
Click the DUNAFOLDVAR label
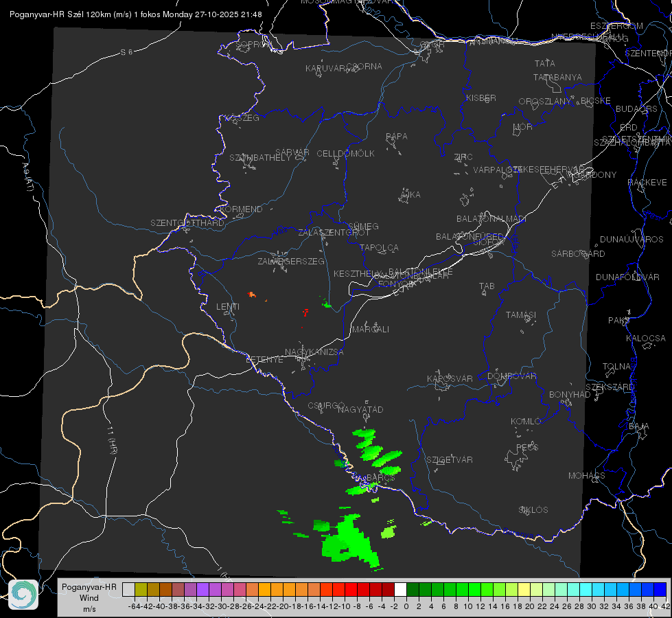pos(627,277)
